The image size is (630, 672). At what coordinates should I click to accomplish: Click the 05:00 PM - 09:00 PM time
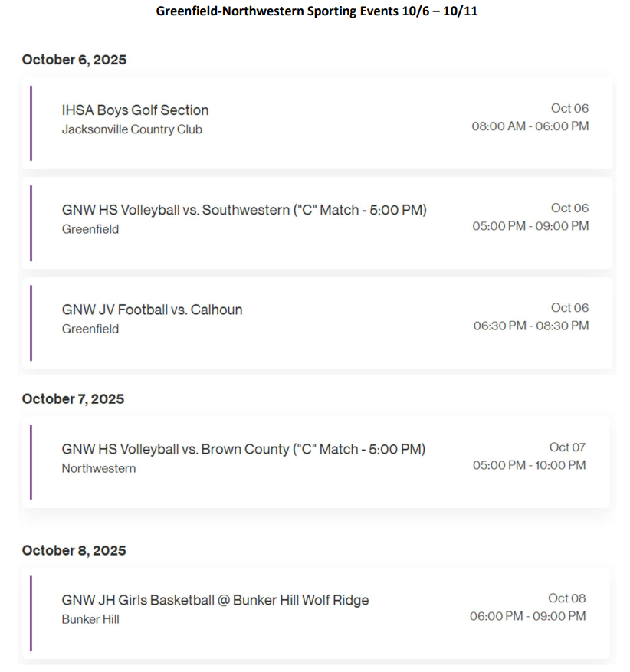pyautogui.click(x=530, y=226)
